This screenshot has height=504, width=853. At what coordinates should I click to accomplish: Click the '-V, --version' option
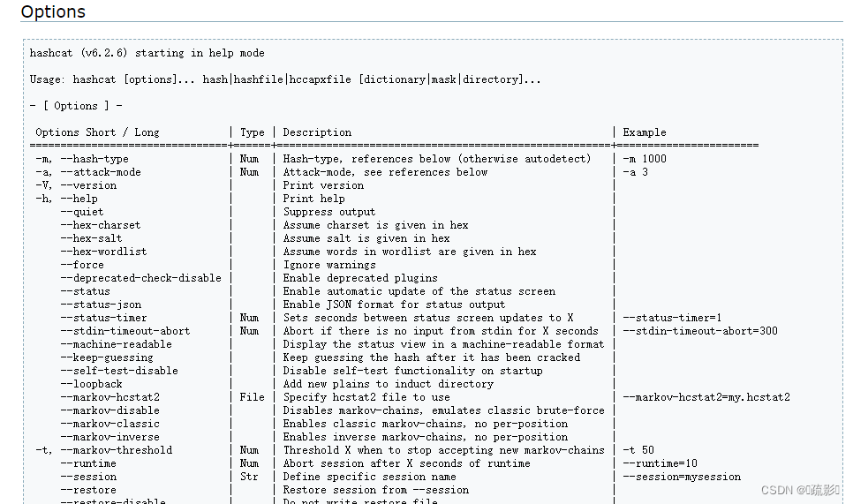click(76, 185)
